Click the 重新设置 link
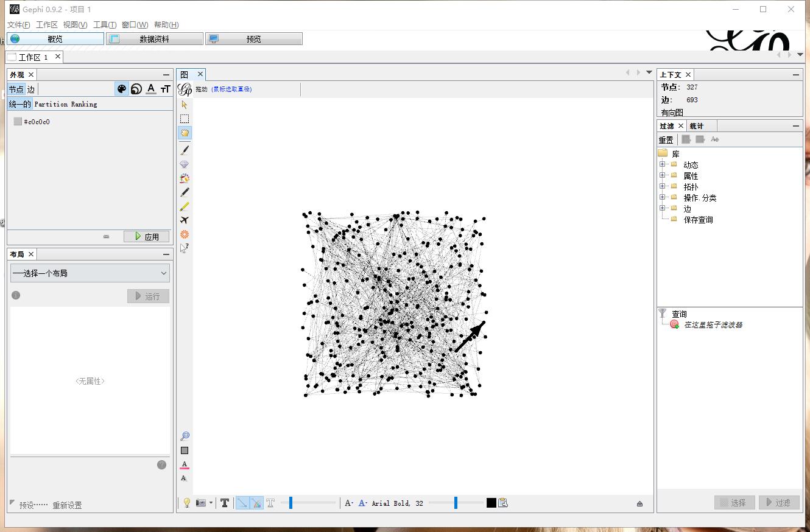The height and width of the screenshot is (532, 810). pos(67,505)
